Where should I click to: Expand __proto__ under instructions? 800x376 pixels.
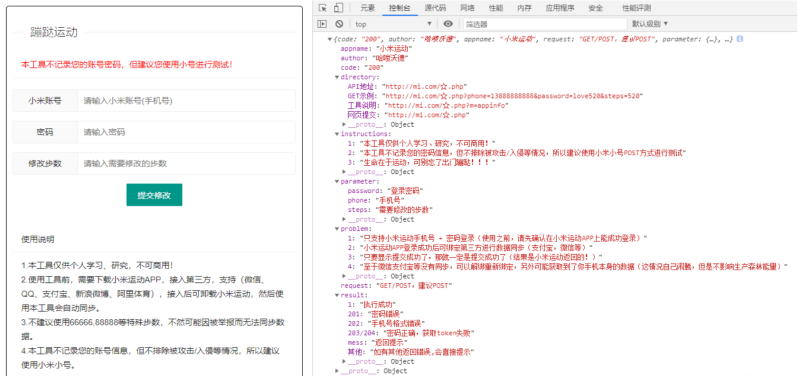tap(344, 172)
